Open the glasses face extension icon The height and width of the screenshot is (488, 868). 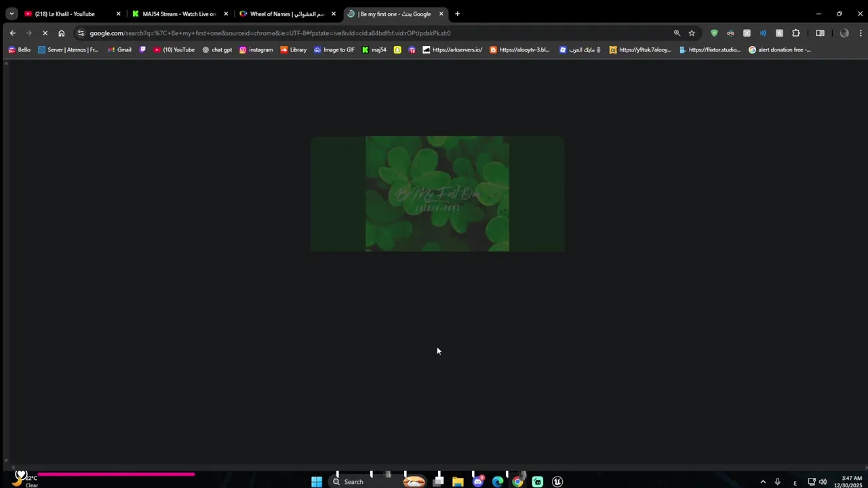pyautogui.click(x=730, y=33)
